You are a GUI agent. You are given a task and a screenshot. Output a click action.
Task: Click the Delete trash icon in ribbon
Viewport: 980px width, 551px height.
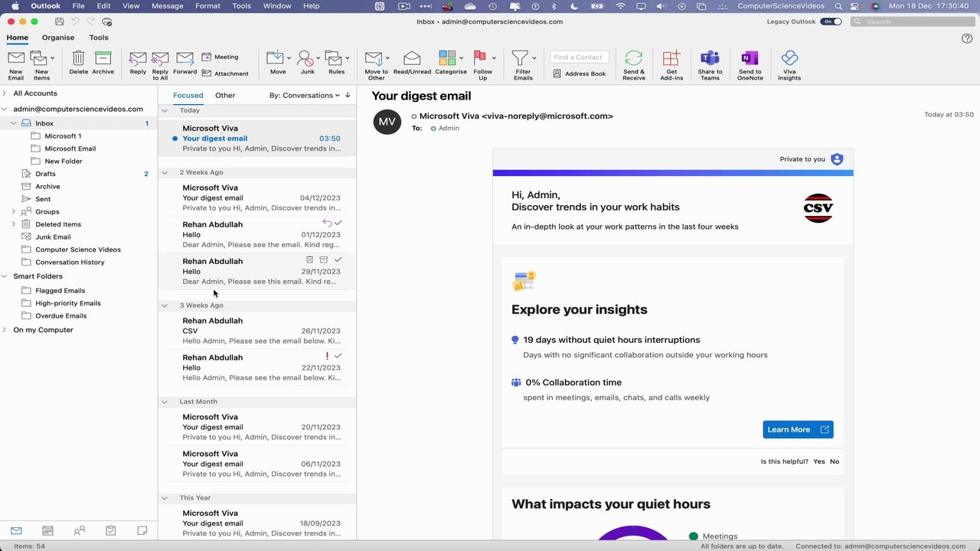click(x=78, y=58)
